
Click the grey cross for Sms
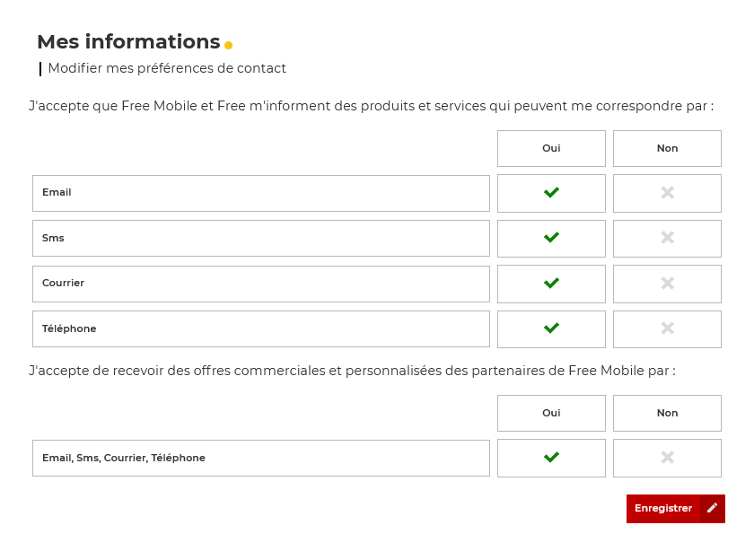click(x=667, y=238)
